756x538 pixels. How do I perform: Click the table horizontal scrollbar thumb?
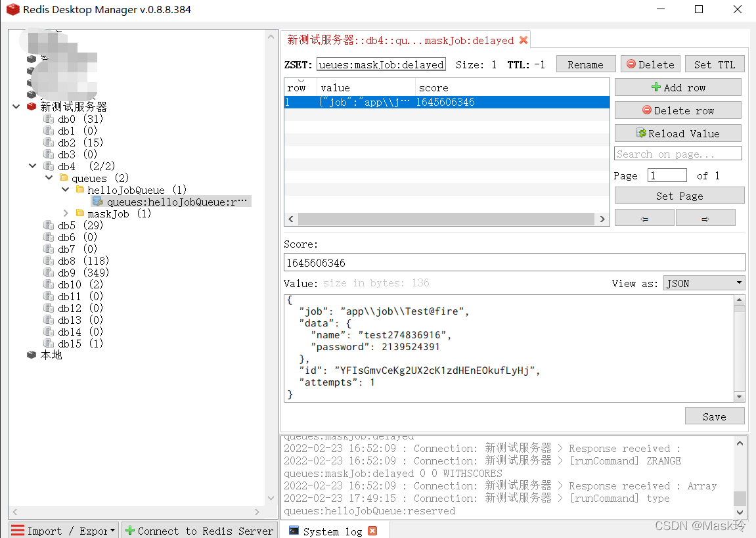tap(446, 219)
